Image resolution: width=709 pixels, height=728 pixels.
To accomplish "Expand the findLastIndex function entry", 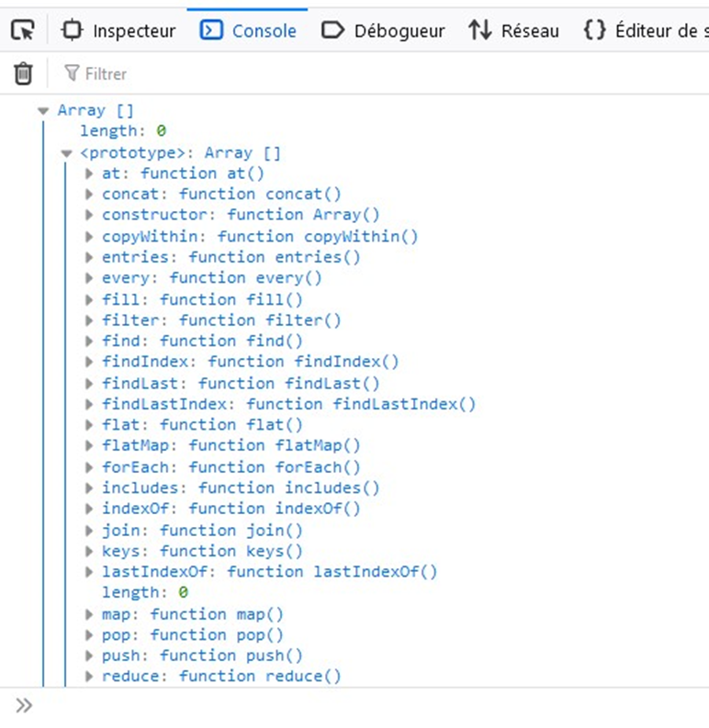I will 89,404.
